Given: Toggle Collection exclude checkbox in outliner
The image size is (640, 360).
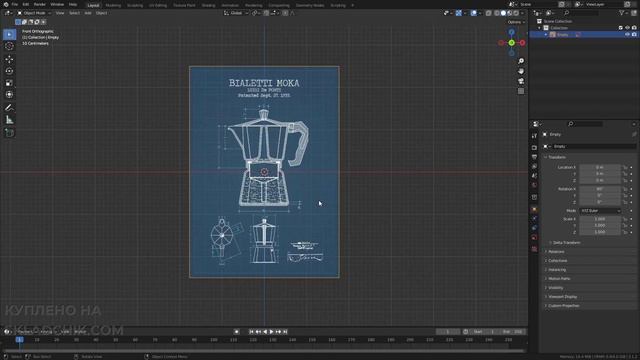Looking at the screenshot, I should point(621,28).
